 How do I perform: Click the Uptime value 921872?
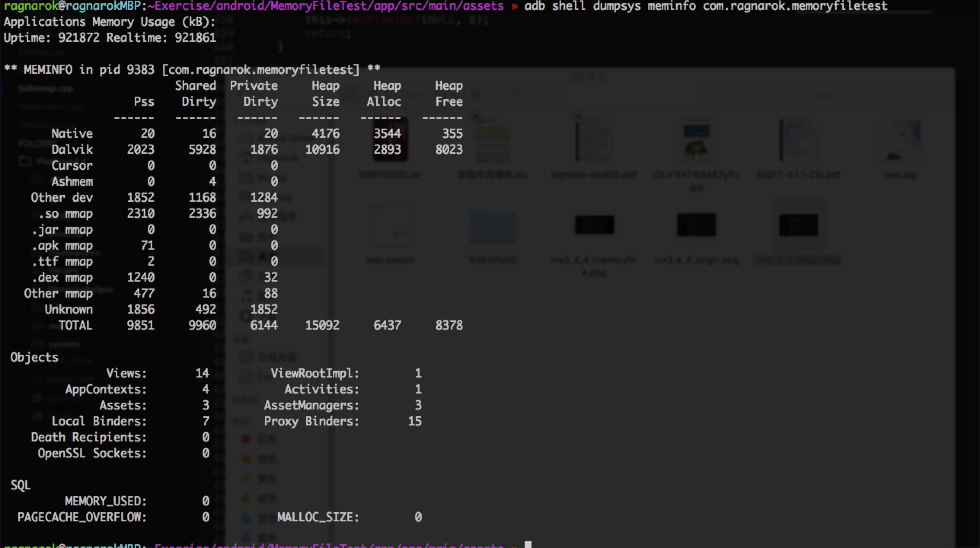(79, 38)
